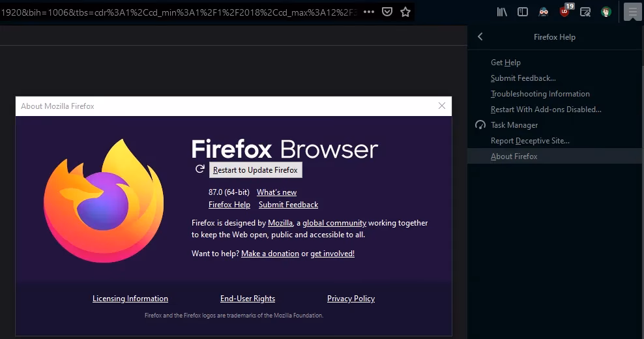Open the get involved! link

click(x=332, y=254)
